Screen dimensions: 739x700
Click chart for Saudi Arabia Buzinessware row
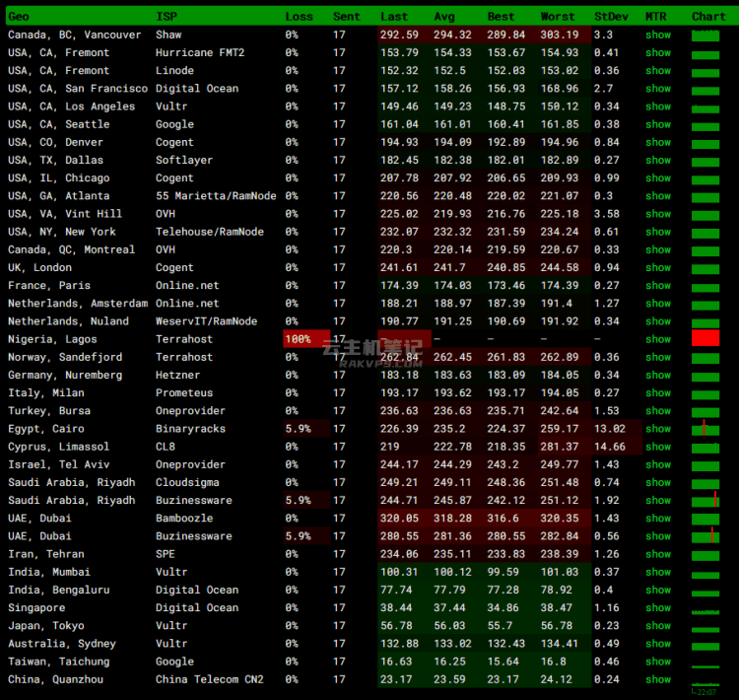click(x=705, y=500)
